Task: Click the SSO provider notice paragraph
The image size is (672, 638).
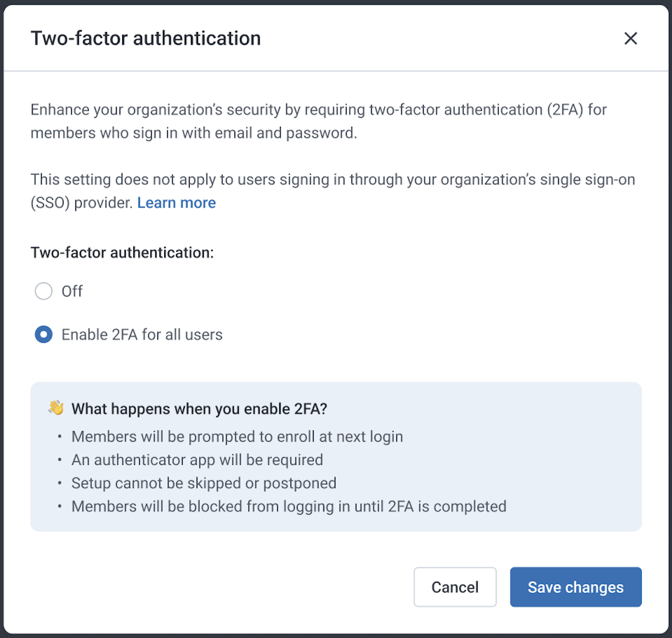Action: coord(332,192)
